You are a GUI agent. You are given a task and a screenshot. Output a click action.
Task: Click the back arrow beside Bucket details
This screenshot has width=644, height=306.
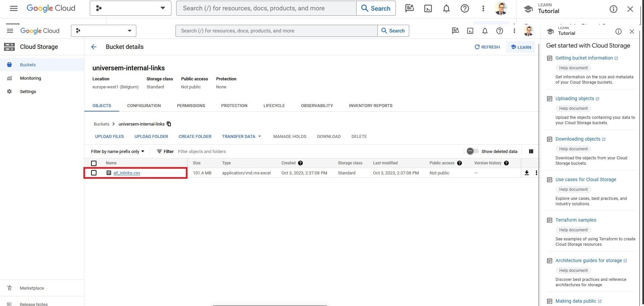[94, 47]
